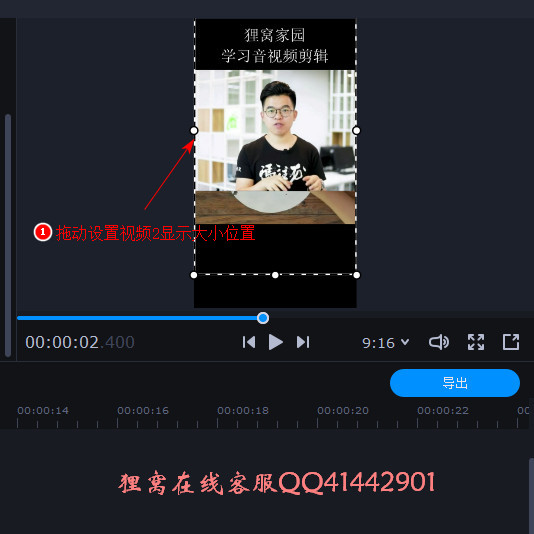Click the blue 导出 export button
This screenshot has height=534, width=534.
pos(455,383)
